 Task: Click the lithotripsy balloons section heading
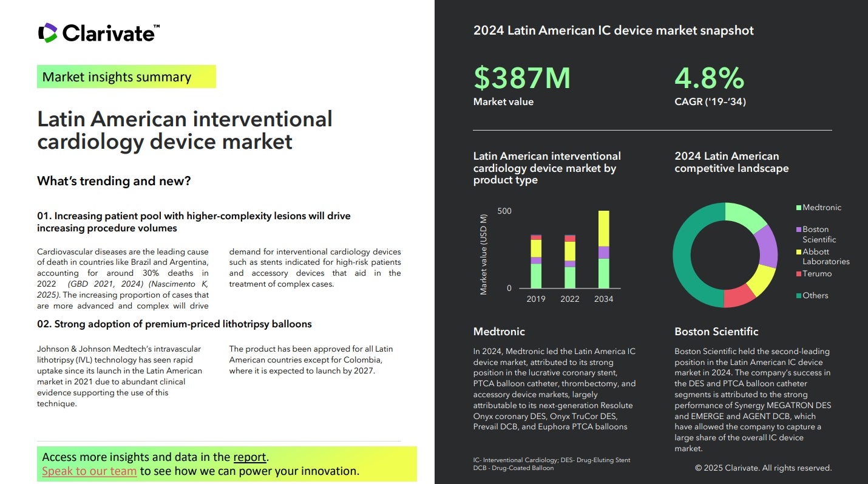coord(174,324)
